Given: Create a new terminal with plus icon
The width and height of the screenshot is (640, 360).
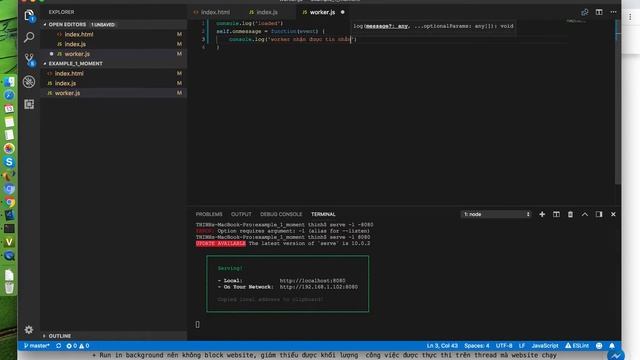Looking at the screenshot, I should tap(542, 214).
